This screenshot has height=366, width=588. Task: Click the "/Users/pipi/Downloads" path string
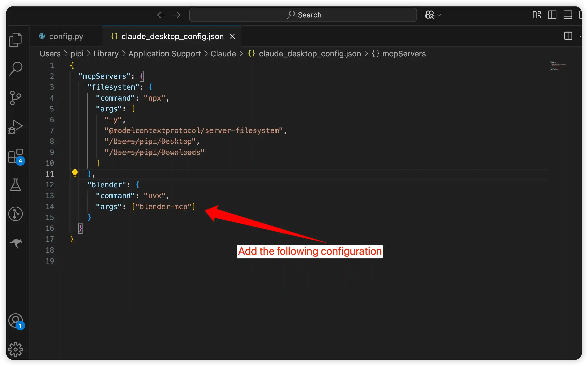click(x=154, y=152)
